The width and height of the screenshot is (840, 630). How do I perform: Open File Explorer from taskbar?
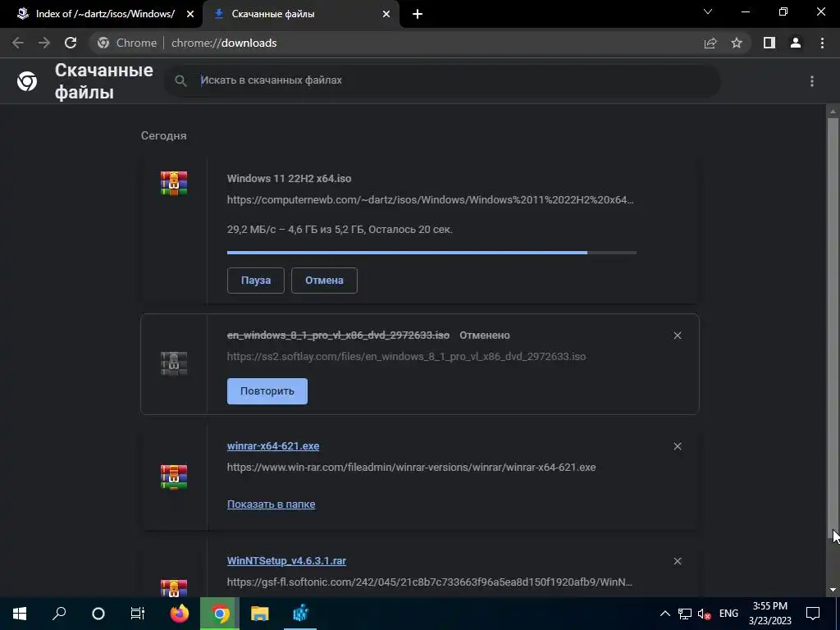[260, 614]
